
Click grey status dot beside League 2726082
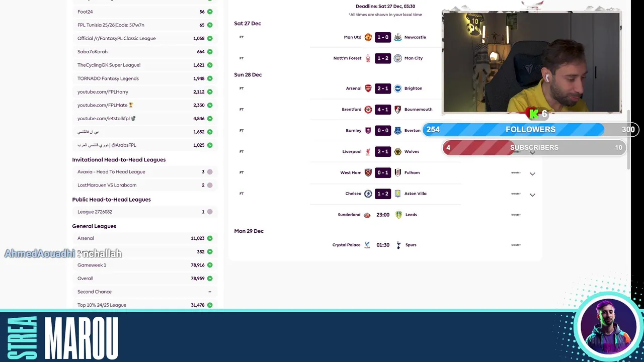point(210,212)
